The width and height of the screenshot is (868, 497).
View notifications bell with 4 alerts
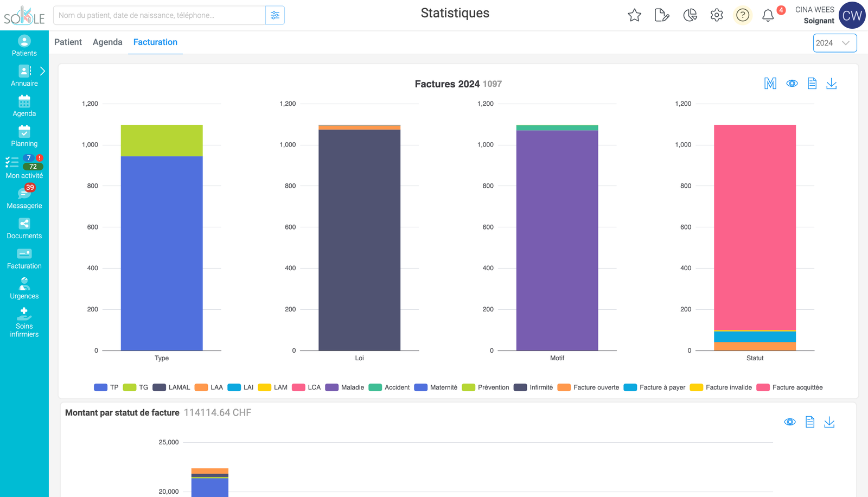click(768, 15)
